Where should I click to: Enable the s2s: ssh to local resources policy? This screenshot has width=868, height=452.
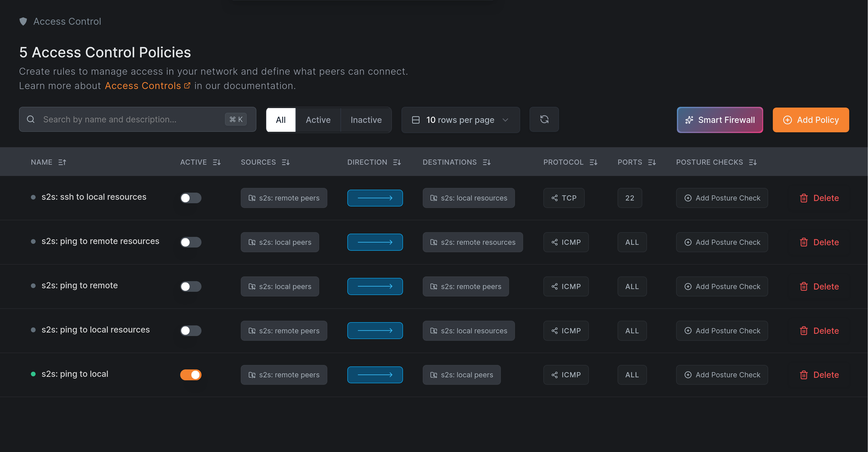191,198
